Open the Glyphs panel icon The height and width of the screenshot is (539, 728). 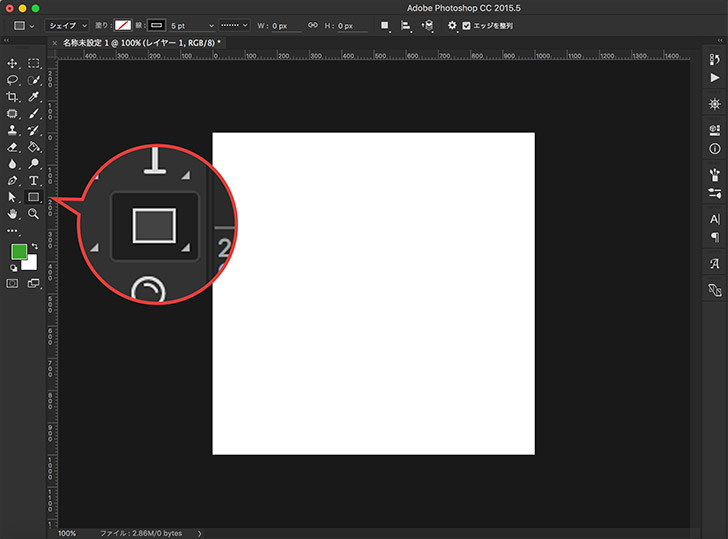pyautogui.click(x=715, y=264)
